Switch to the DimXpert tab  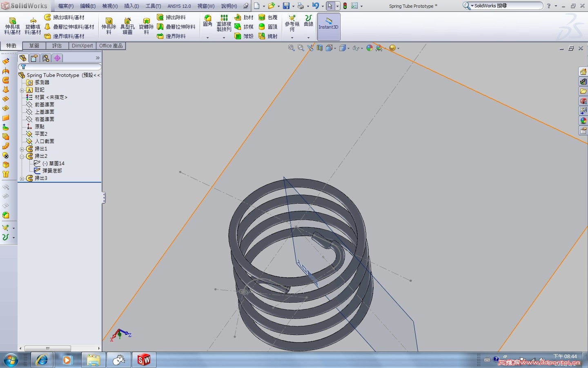coord(82,46)
